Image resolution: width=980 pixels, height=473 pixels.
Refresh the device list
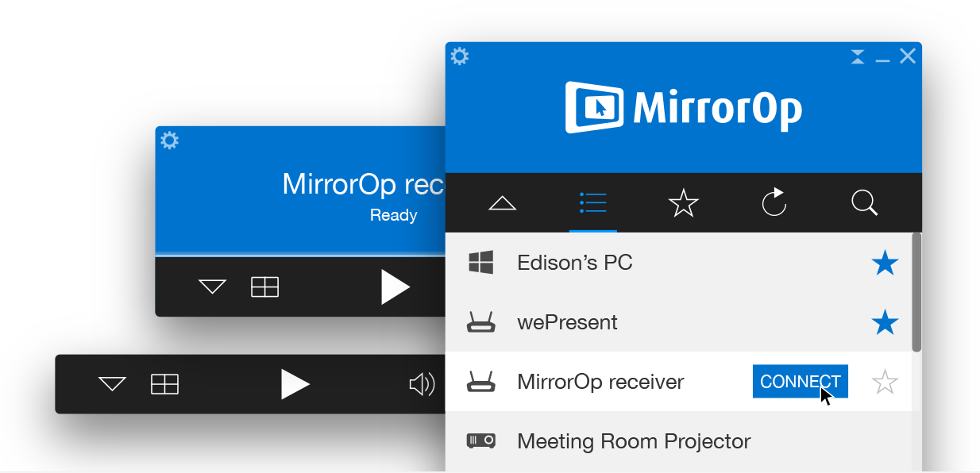[774, 203]
